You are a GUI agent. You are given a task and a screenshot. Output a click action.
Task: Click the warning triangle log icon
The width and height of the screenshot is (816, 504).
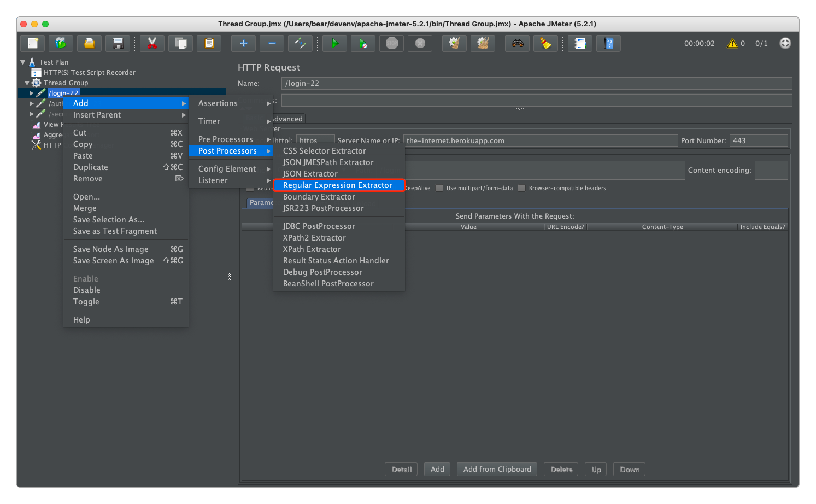[x=732, y=43]
